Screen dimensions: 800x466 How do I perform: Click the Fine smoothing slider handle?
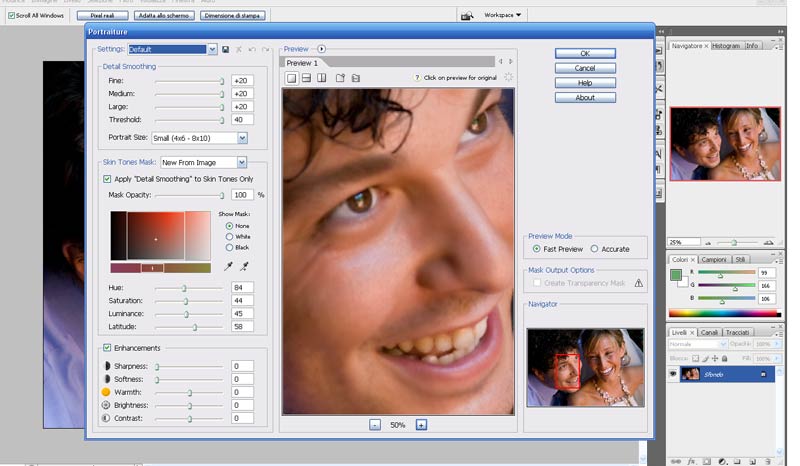click(222, 81)
